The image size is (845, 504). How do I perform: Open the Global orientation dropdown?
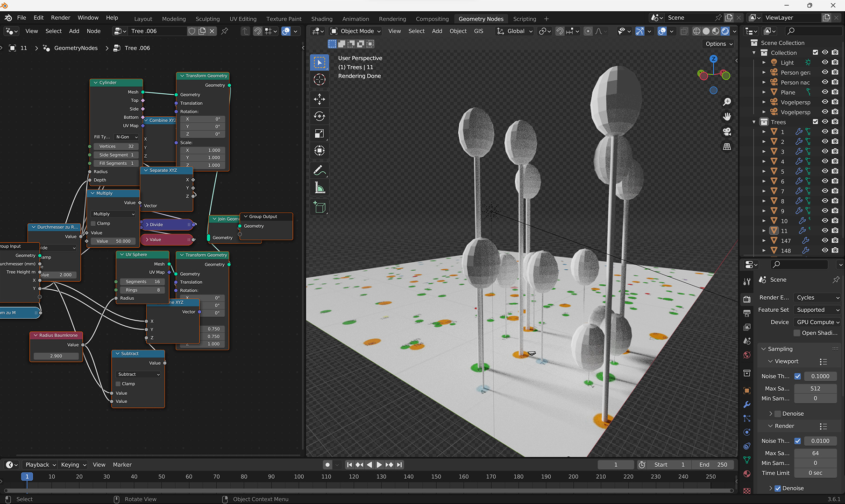click(x=514, y=31)
